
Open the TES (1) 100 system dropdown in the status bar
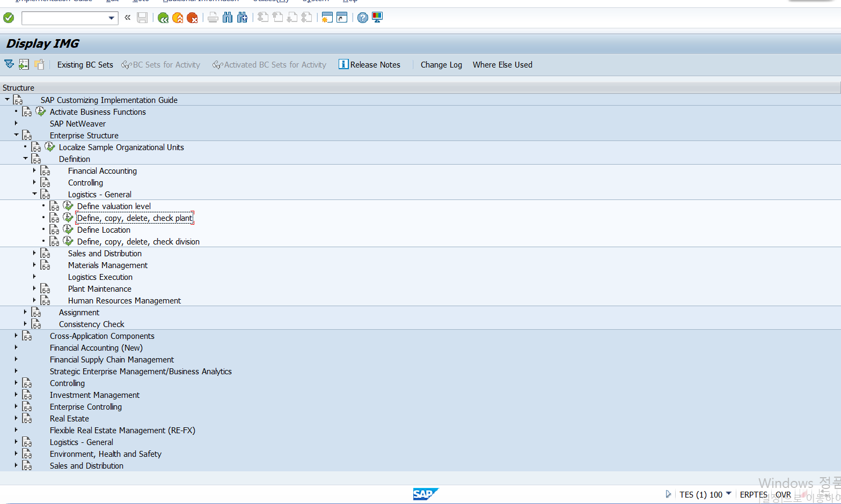[728, 494]
